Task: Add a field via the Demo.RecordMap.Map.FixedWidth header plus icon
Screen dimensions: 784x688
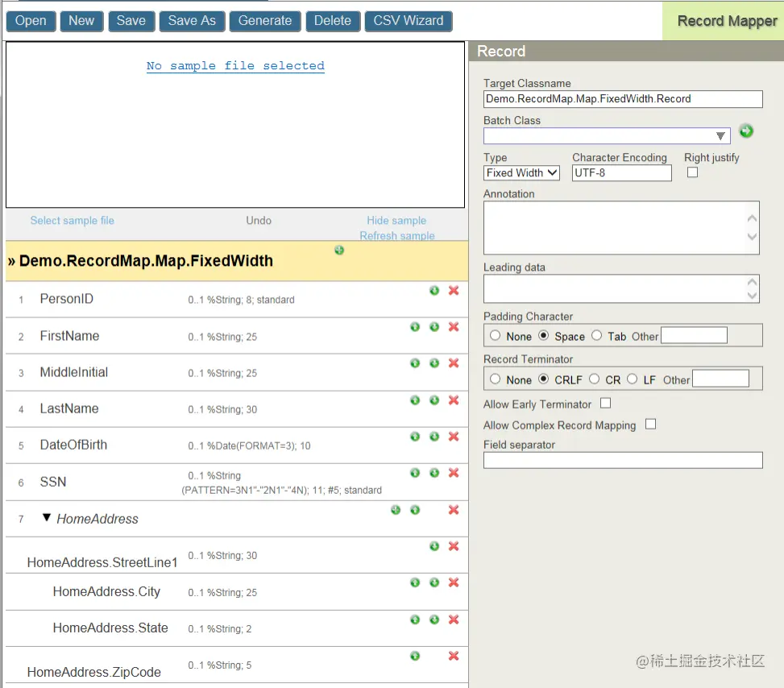Action: (x=339, y=250)
